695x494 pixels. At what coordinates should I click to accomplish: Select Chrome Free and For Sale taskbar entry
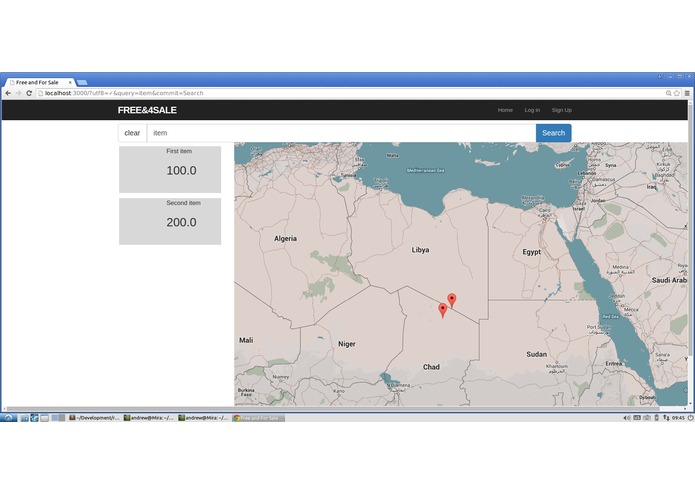pyautogui.click(x=259, y=418)
